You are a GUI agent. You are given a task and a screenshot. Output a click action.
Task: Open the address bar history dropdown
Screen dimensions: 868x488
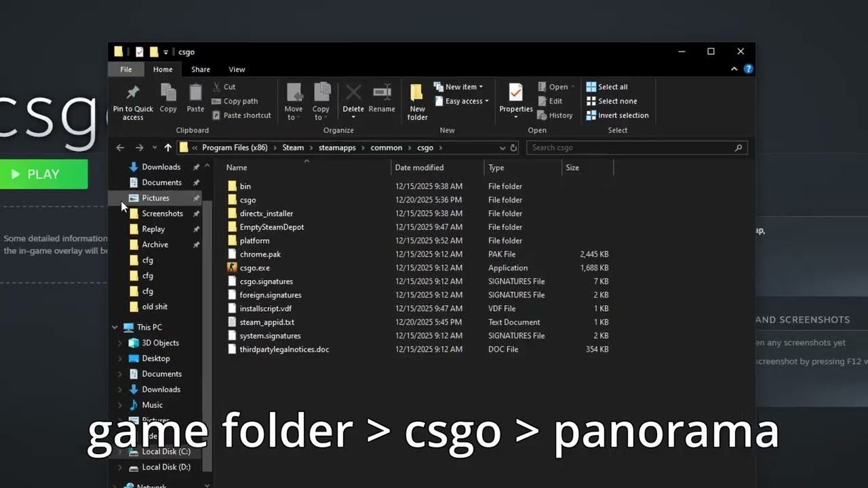[502, 148]
